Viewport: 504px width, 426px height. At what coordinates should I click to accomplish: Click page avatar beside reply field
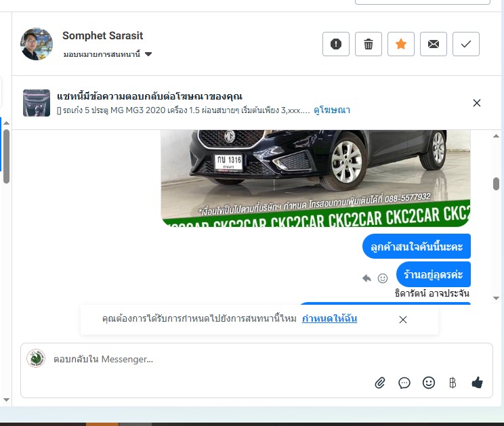pos(36,358)
